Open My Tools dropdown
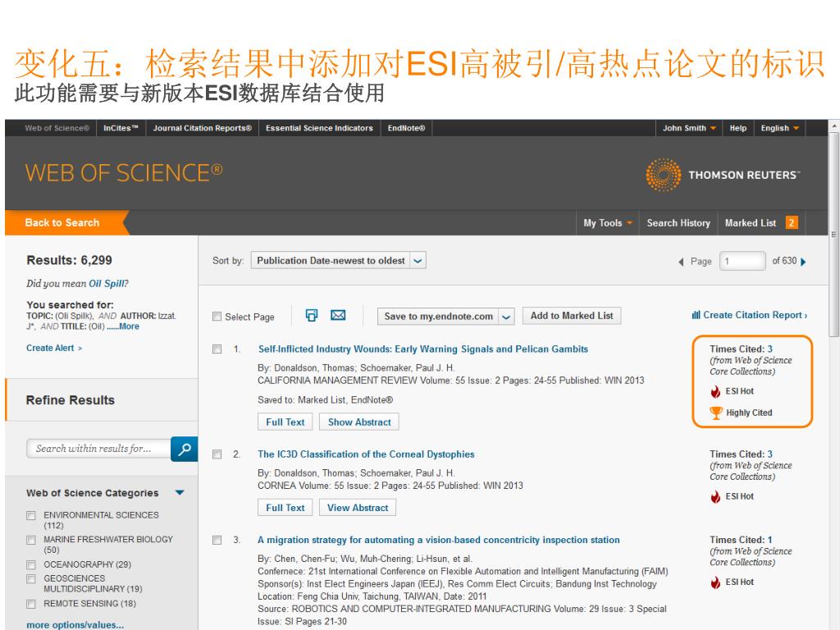This screenshot has height=630, width=840. point(608,223)
